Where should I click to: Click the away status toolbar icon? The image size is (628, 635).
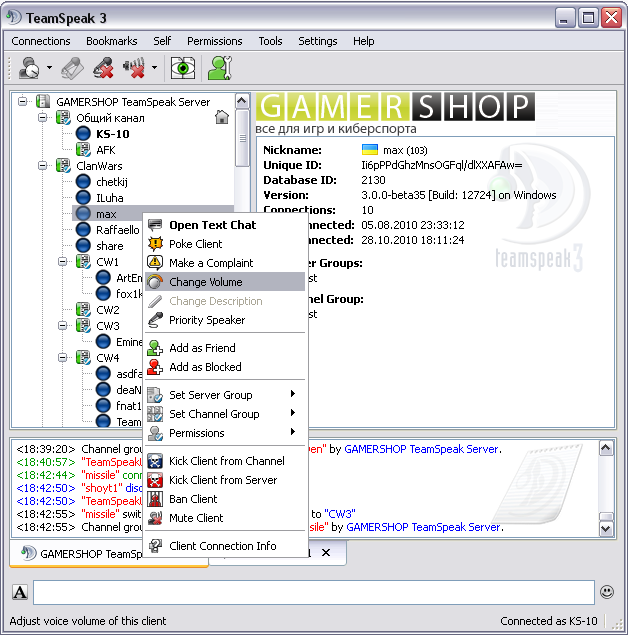(29, 68)
